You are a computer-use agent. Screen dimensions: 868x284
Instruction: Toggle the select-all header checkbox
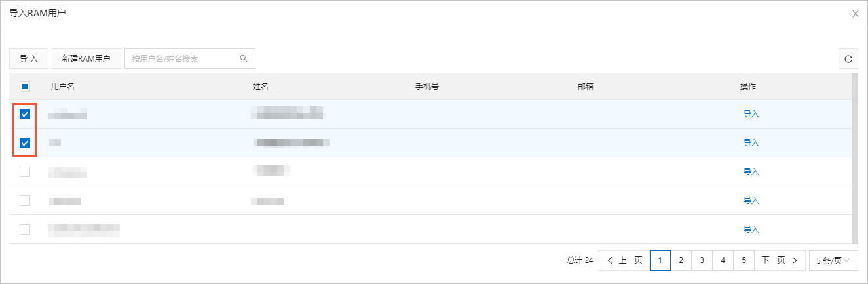(x=25, y=86)
